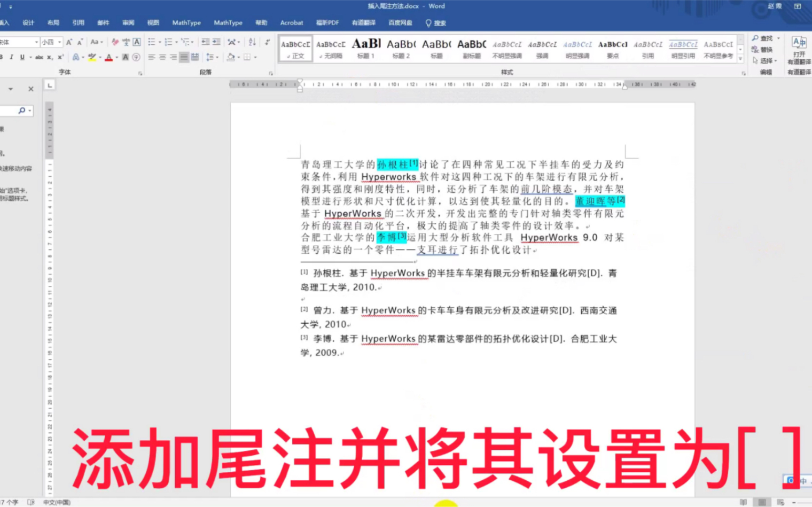Toggle italic formatting
This screenshot has width=812, height=507.
11,57
